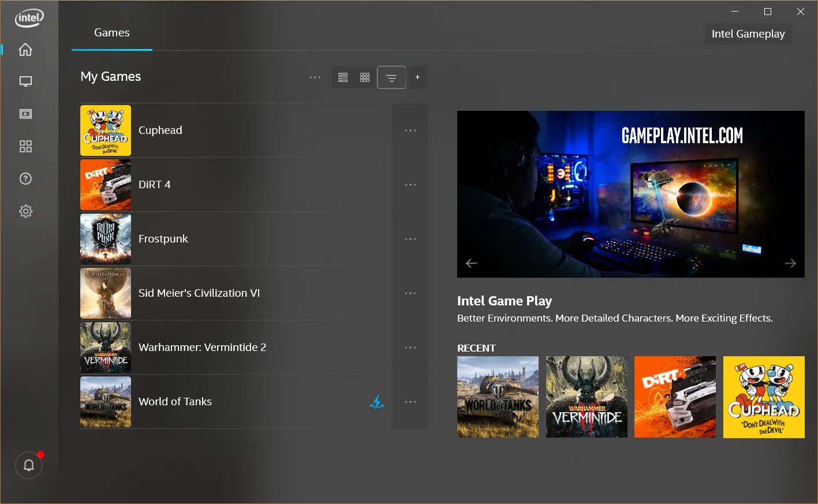Image resolution: width=818 pixels, height=504 pixels.
Task: Click the 'Intel Game Play' heading
Action: click(505, 301)
